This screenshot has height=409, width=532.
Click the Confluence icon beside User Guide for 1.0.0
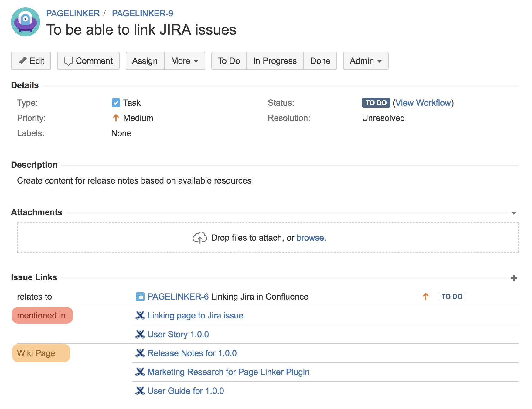(x=140, y=391)
